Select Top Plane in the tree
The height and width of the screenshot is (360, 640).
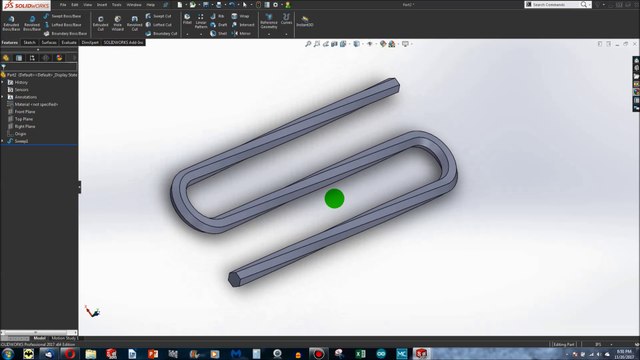[x=24, y=119]
